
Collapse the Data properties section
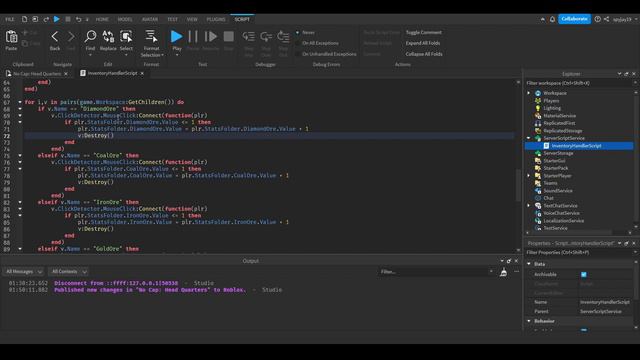click(x=529, y=264)
